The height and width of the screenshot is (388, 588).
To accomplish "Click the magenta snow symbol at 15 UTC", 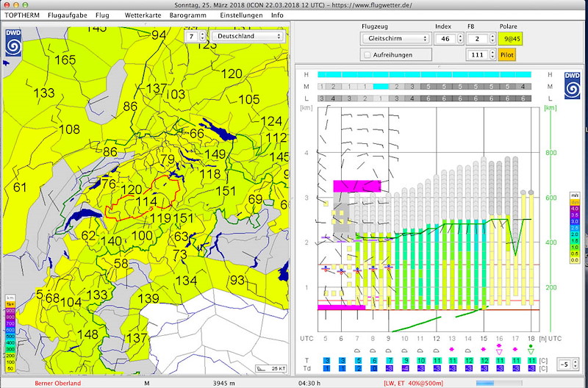I will pyautogui.click(x=484, y=349).
